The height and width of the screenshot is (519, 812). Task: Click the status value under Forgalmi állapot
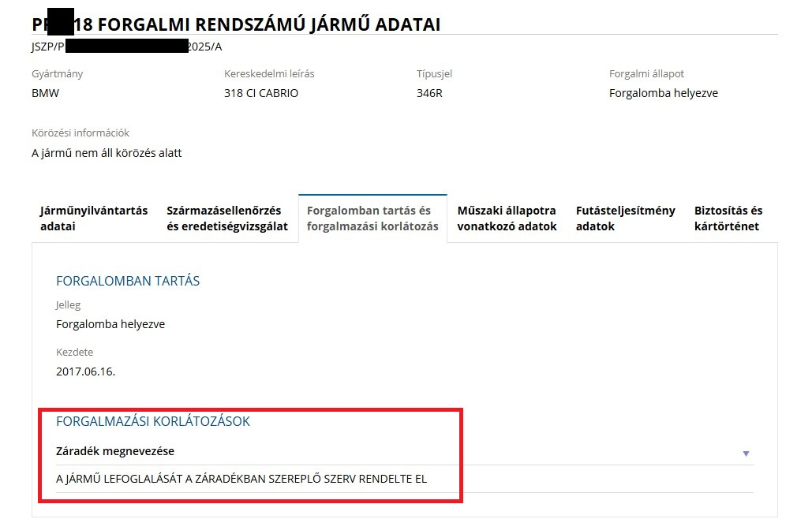click(x=664, y=93)
